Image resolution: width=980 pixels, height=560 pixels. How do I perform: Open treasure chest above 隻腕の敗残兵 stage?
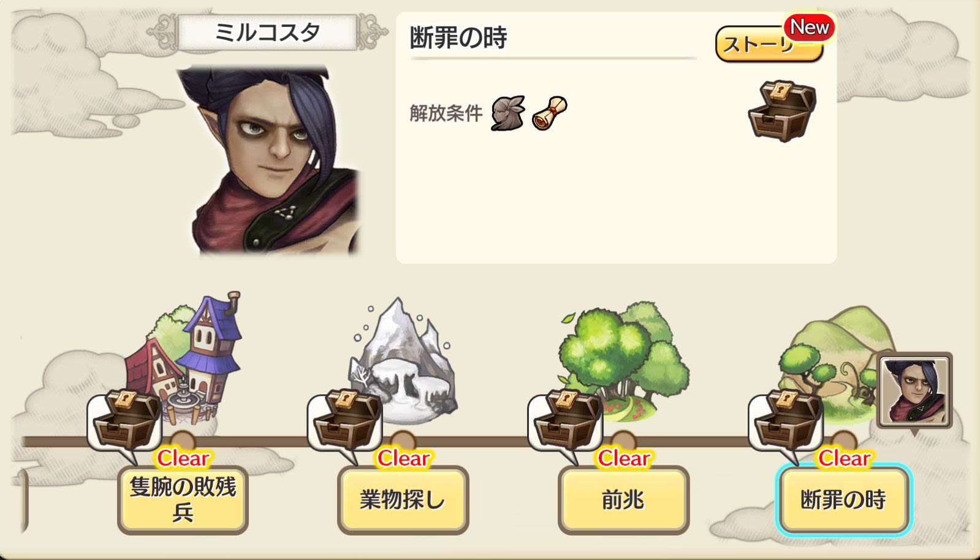[124, 421]
